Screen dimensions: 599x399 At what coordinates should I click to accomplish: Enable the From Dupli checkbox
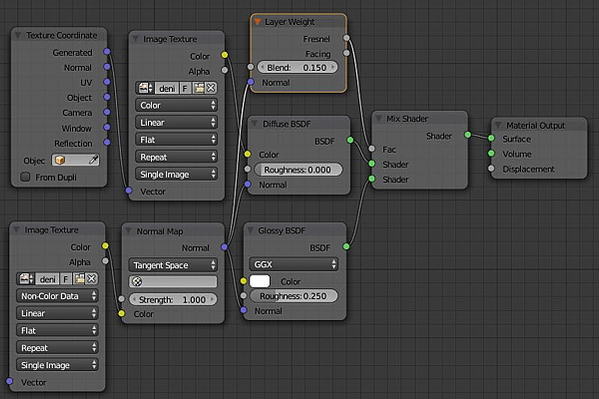(x=25, y=177)
